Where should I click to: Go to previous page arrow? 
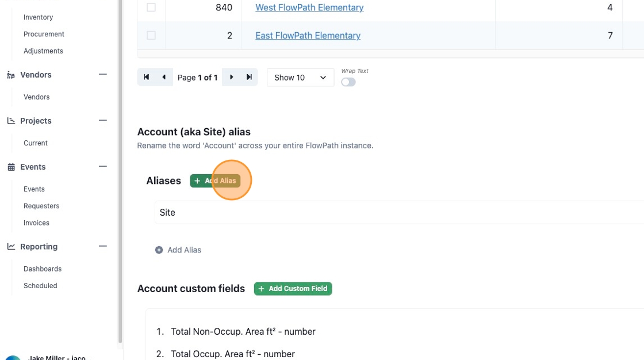164,77
